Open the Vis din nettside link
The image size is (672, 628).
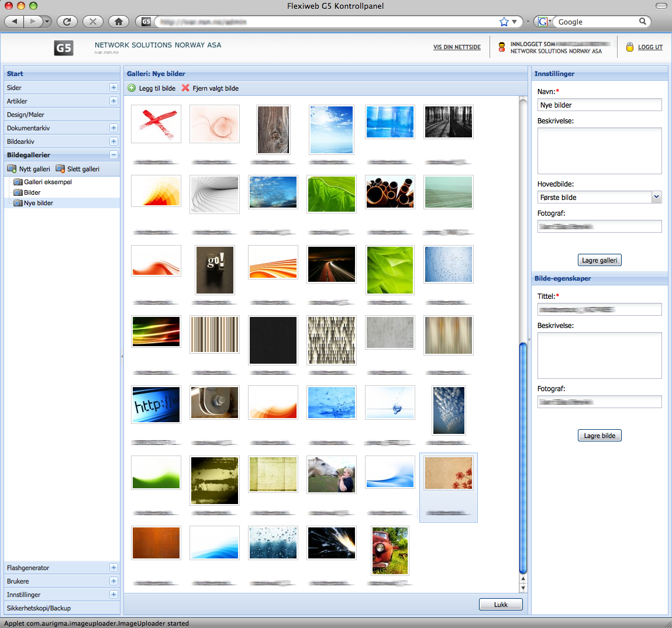(457, 47)
